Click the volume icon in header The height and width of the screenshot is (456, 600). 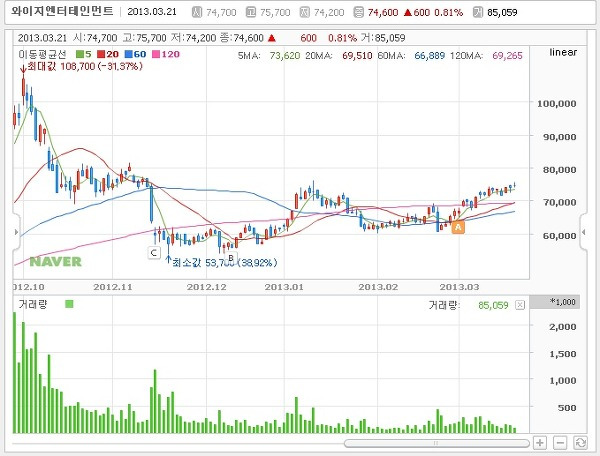pyautogui.click(x=478, y=12)
